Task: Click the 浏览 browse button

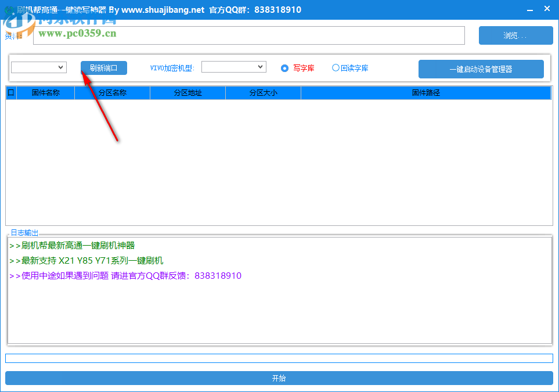Action: 515,35
